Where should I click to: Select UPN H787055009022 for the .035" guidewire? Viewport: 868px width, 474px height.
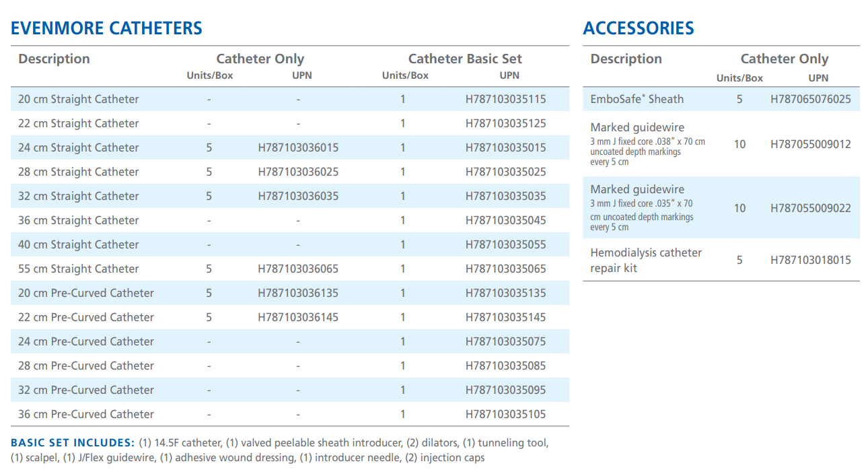810,208
